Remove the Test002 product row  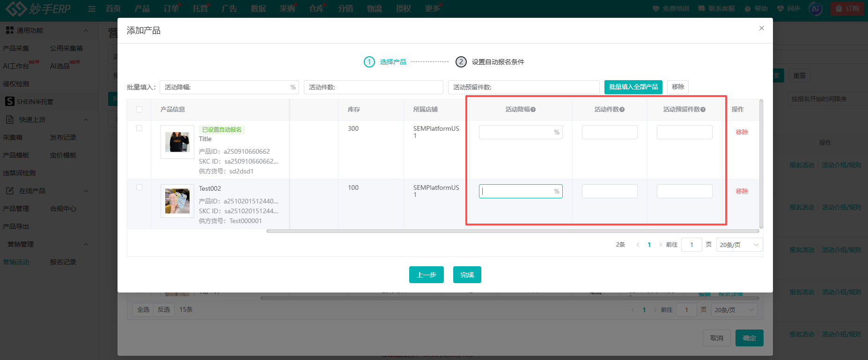[742, 191]
